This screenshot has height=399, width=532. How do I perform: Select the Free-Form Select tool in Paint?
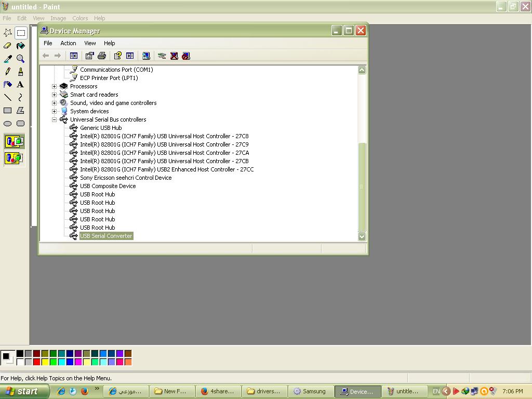tap(7, 33)
